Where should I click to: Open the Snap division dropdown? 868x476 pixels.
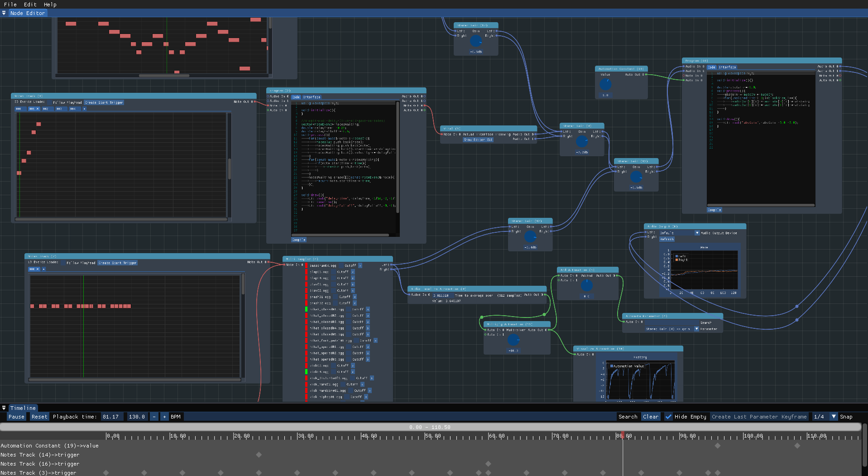point(834,417)
